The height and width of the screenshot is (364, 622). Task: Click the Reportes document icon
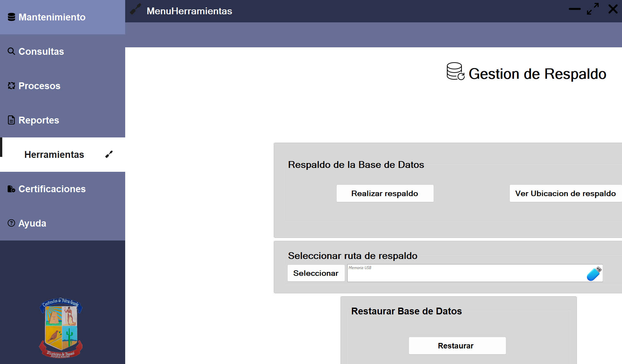pyautogui.click(x=11, y=120)
